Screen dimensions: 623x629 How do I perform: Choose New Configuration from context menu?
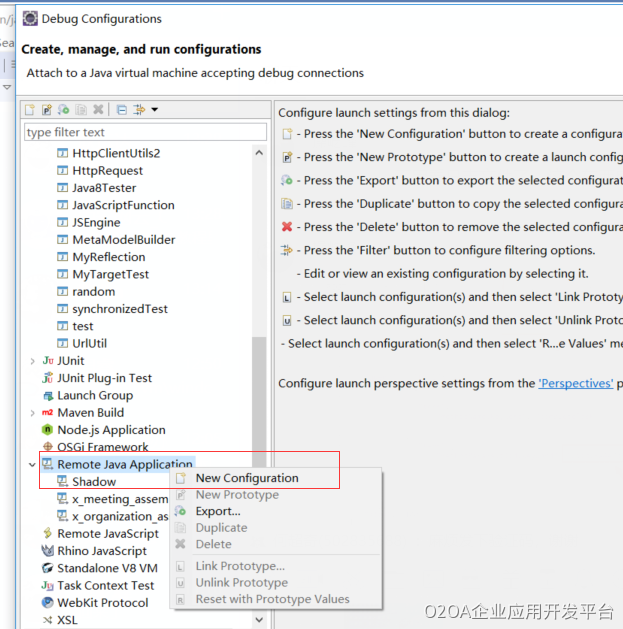(247, 478)
